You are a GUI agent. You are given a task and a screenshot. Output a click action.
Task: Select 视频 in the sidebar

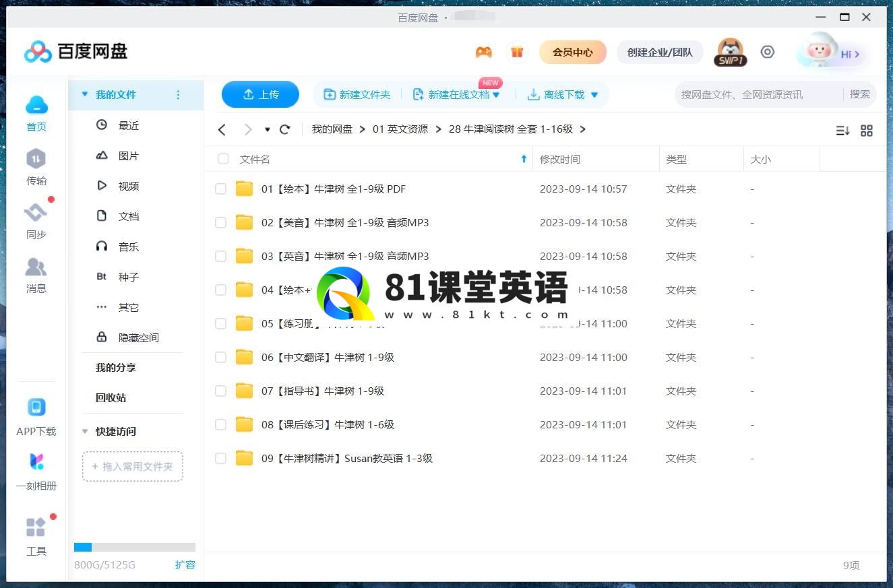click(x=128, y=186)
